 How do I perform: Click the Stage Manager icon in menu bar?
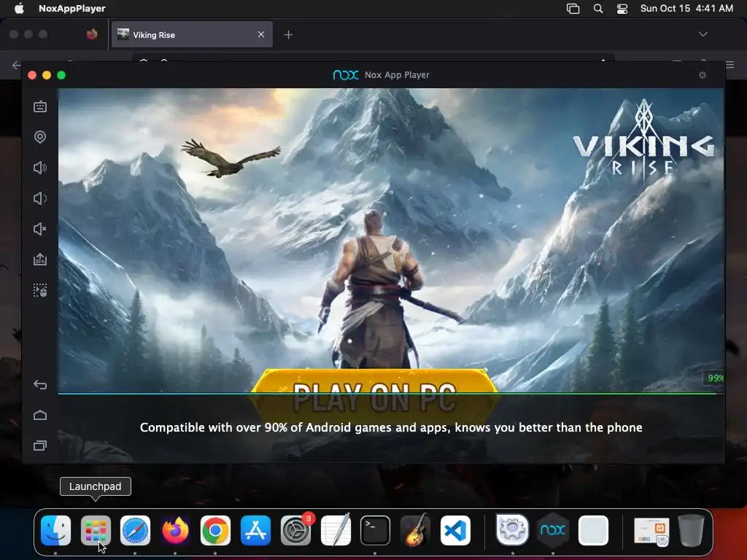pyautogui.click(x=573, y=9)
